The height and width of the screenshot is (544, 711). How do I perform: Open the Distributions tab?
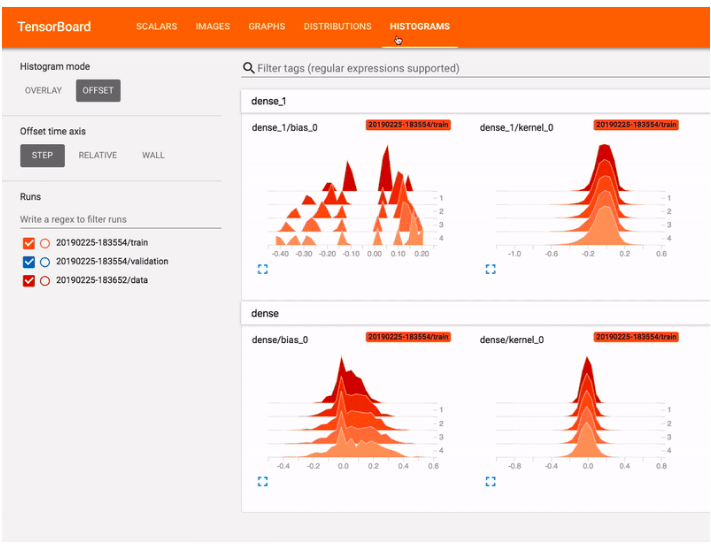337,27
